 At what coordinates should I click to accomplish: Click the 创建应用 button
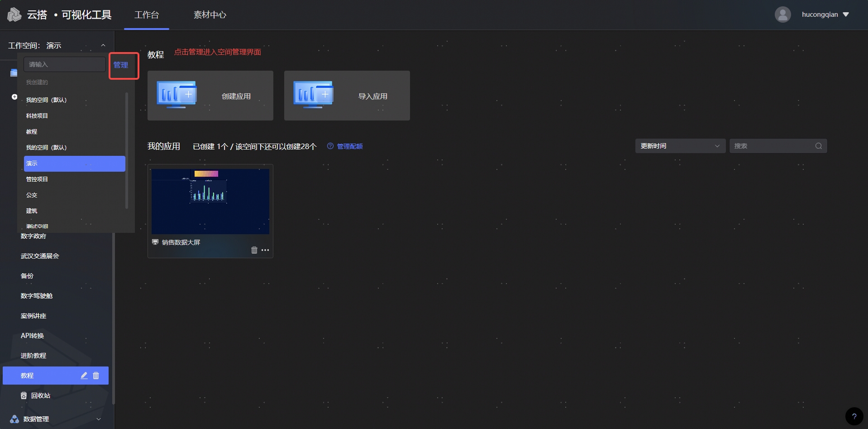click(x=210, y=96)
